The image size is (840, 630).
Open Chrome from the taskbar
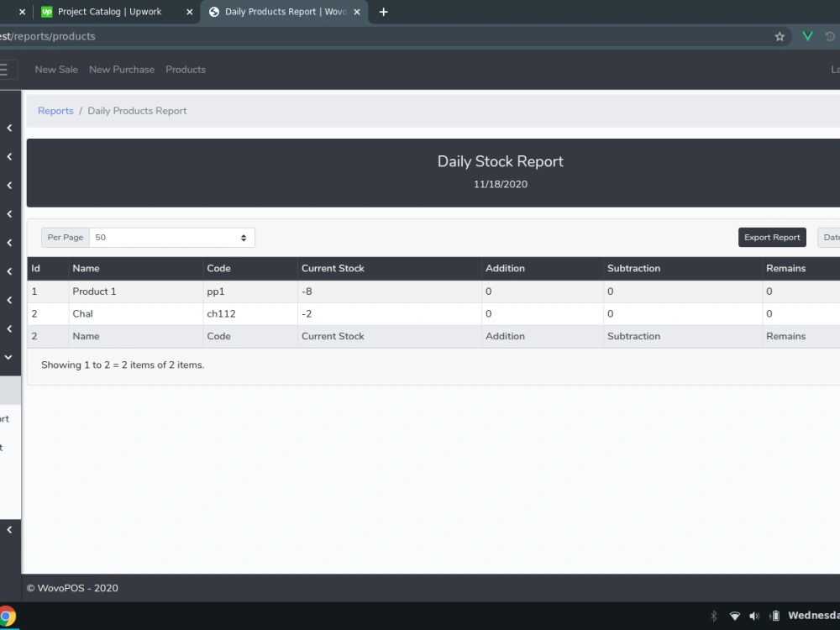coord(5,616)
